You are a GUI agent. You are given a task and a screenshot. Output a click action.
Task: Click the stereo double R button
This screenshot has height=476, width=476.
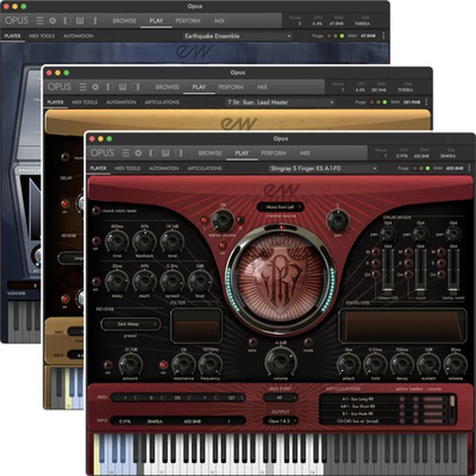click(x=240, y=220)
